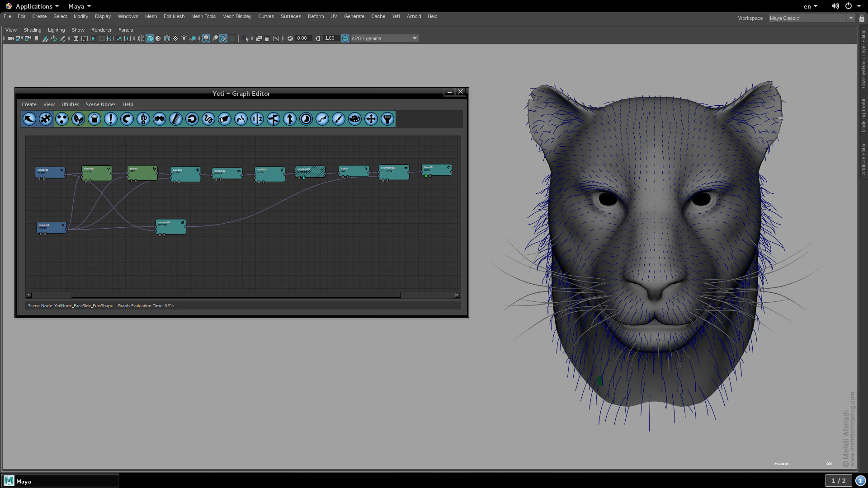
Task: Open the Applications system menu
Action: click(x=34, y=6)
